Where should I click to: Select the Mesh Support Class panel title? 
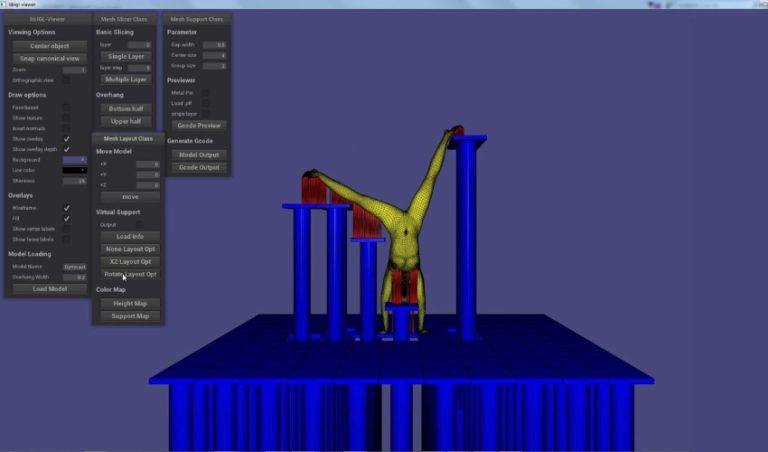pos(198,19)
